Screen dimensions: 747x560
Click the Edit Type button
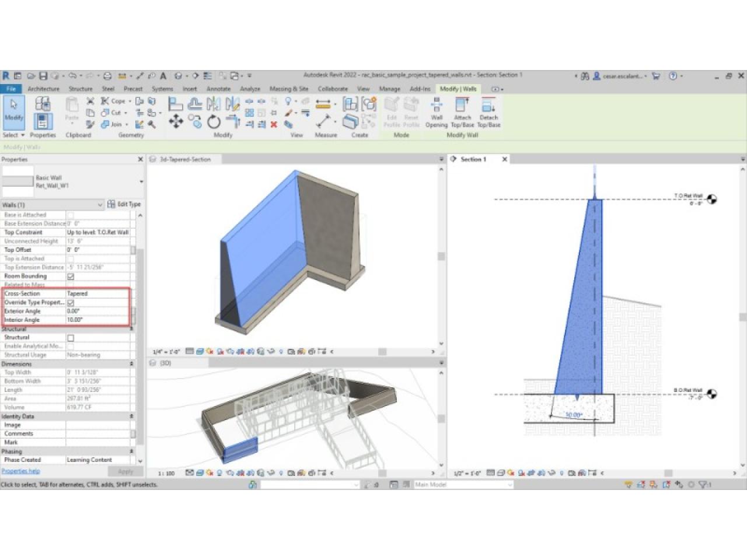coord(124,204)
